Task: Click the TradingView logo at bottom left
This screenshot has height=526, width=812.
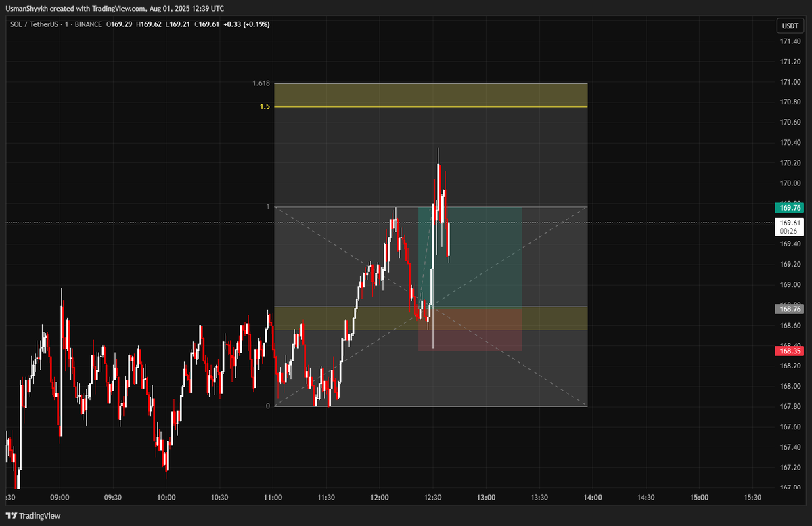Action: click(33, 516)
